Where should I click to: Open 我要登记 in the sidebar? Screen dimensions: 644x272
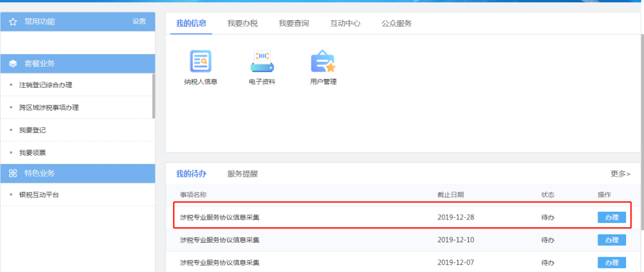tap(32, 130)
